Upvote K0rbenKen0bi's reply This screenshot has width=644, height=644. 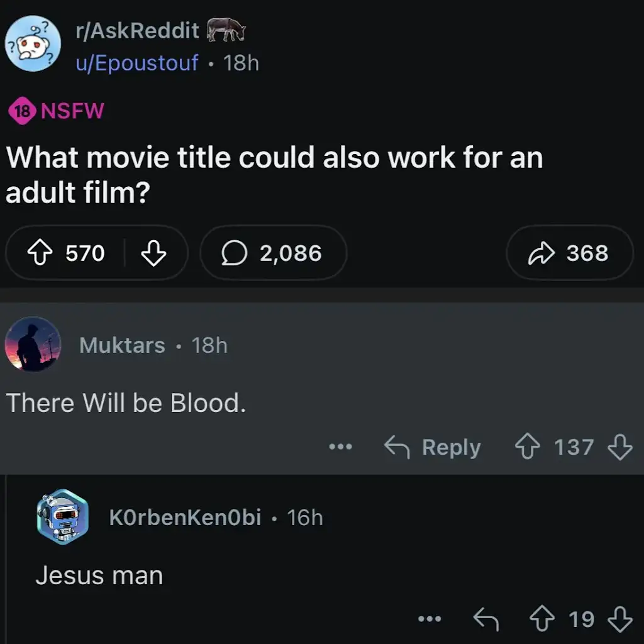pyautogui.click(x=542, y=619)
